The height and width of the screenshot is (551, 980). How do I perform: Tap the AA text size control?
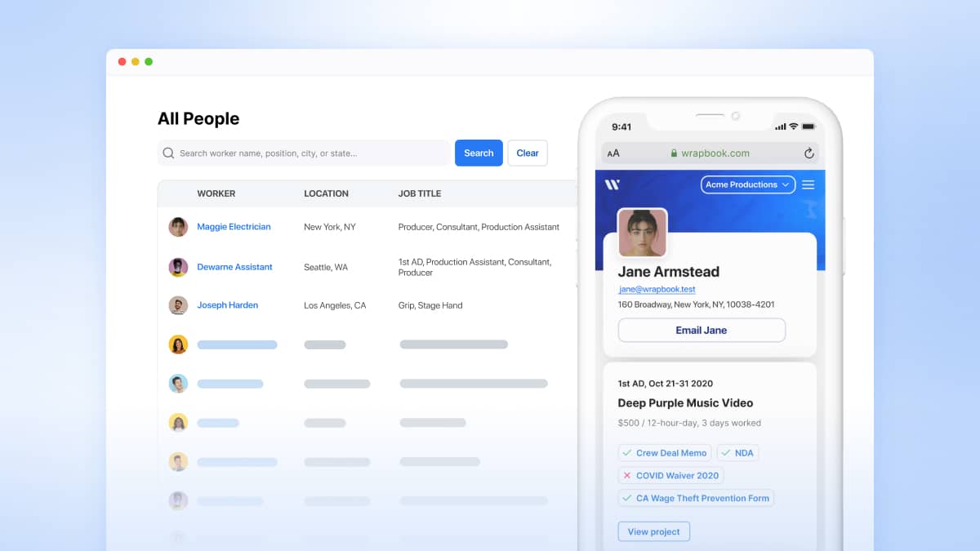(x=613, y=153)
